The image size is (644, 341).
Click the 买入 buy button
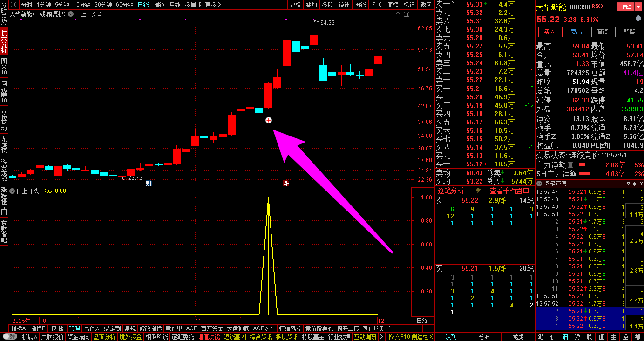point(550,32)
